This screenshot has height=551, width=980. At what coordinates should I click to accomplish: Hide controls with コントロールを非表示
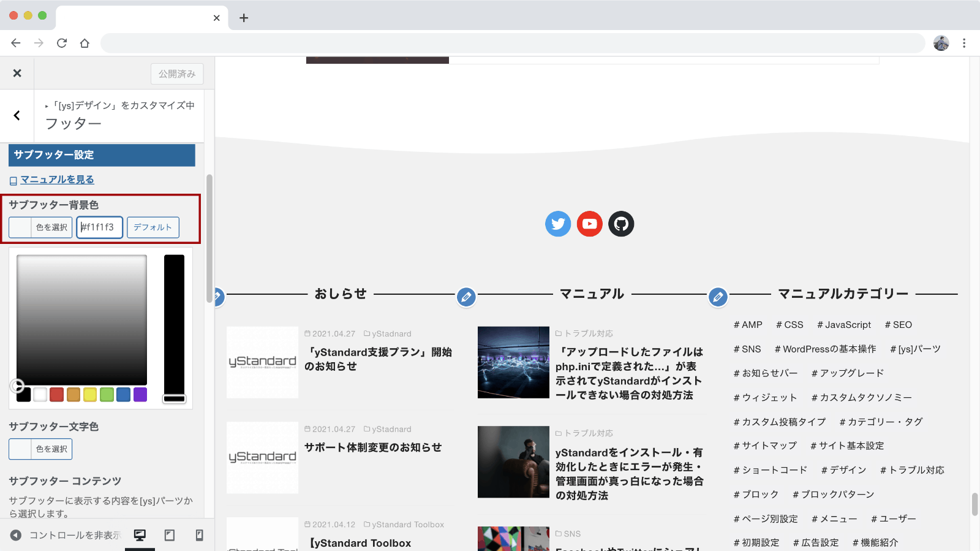pyautogui.click(x=66, y=535)
